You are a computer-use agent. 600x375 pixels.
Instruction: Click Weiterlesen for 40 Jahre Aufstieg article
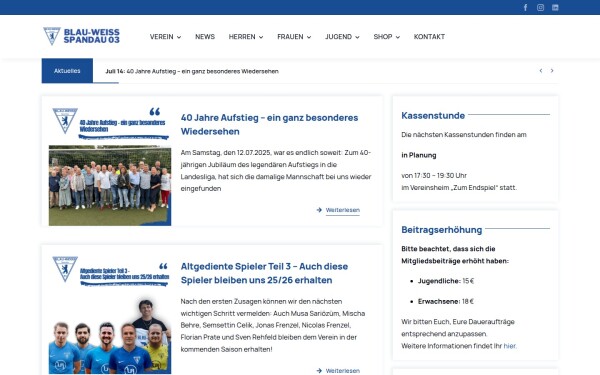click(x=342, y=210)
